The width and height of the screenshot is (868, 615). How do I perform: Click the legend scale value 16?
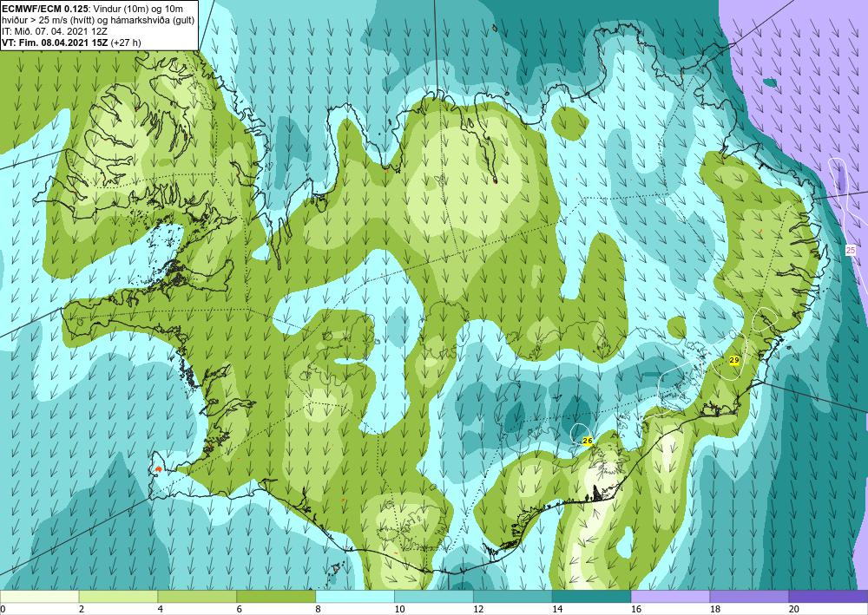click(636, 610)
